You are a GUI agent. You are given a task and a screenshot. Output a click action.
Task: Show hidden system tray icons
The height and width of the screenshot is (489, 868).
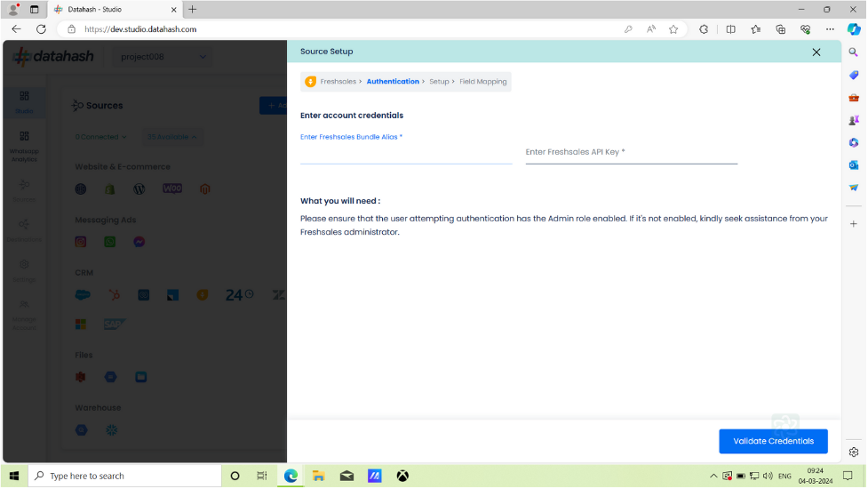[713, 477]
